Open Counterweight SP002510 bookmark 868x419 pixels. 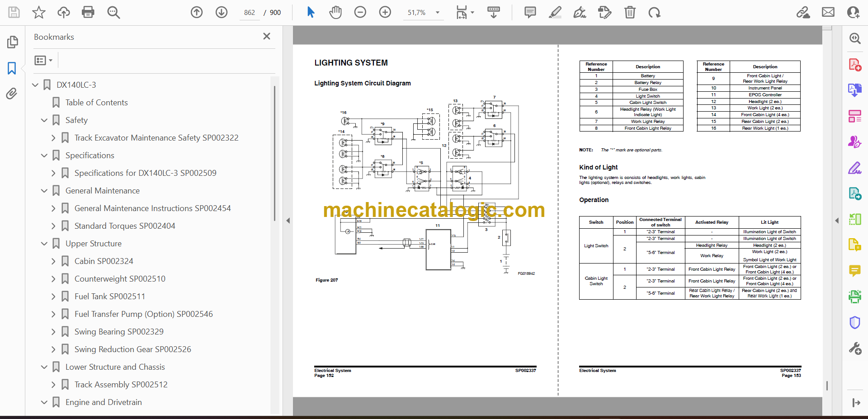tap(120, 278)
